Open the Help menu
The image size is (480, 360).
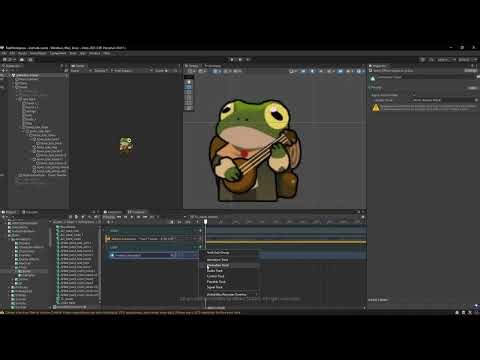(107, 53)
